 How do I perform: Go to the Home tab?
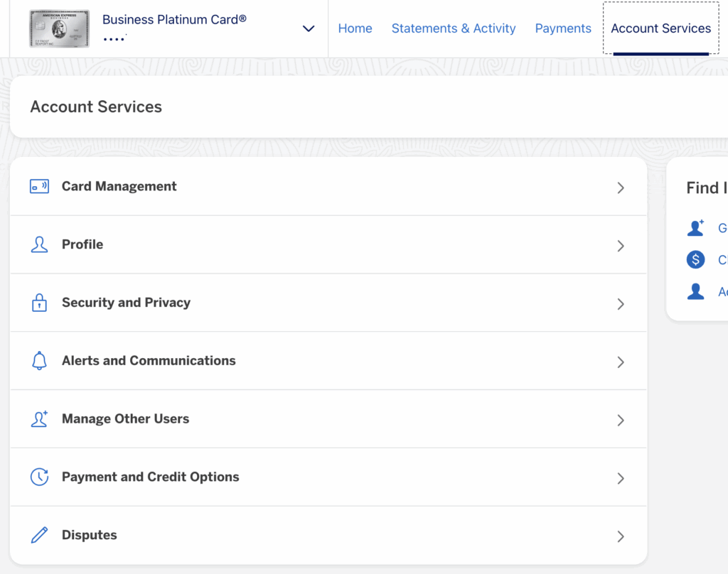(355, 28)
